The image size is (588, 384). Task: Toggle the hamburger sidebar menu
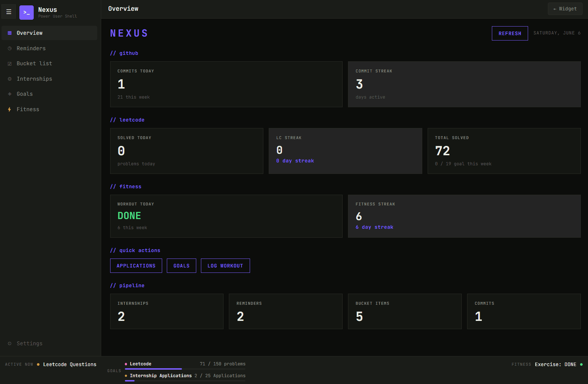9,12
